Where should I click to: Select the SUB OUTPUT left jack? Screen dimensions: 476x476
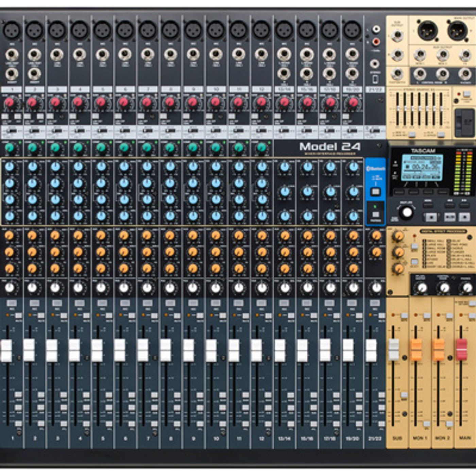point(397,35)
